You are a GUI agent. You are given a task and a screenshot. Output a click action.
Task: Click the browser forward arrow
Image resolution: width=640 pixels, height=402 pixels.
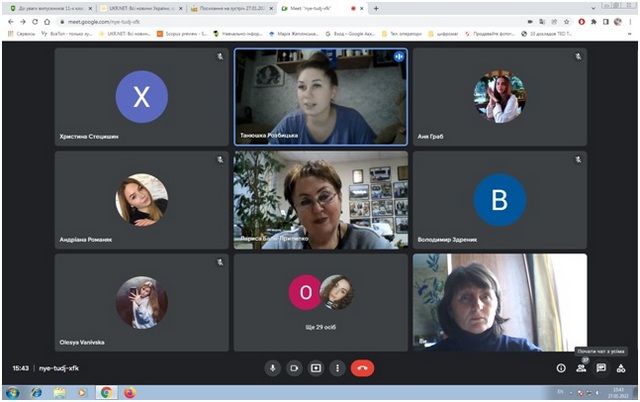23,22
